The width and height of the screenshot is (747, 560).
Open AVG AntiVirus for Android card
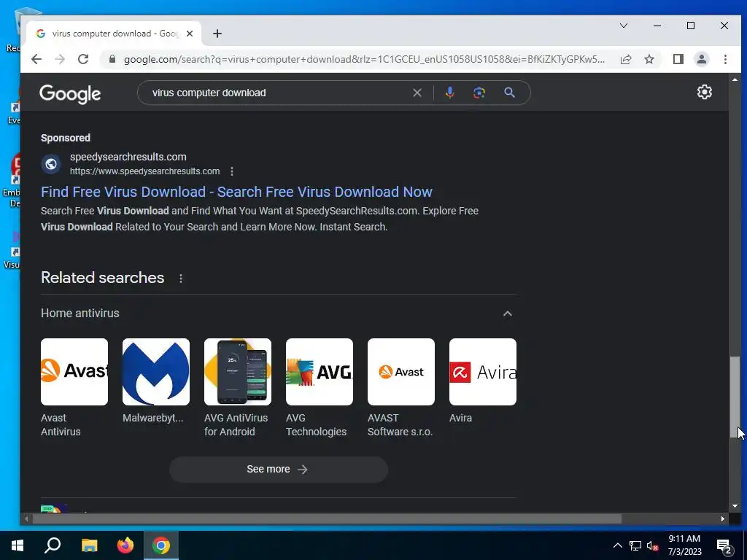click(x=238, y=388)
